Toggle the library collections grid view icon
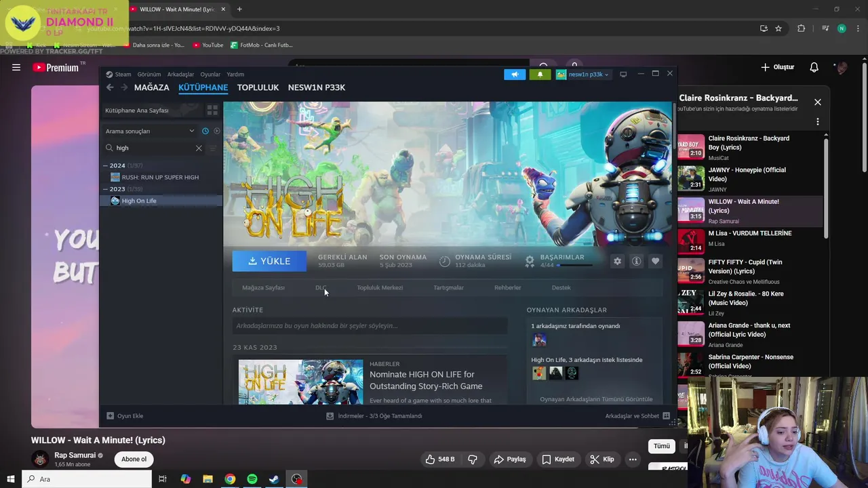The image size is (868, 488). point(212,110)
